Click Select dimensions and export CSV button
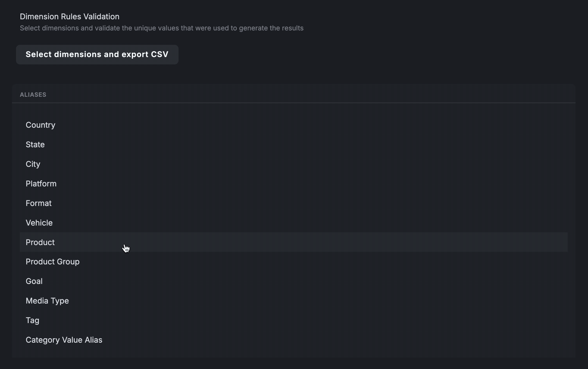 tap(97, 54)
